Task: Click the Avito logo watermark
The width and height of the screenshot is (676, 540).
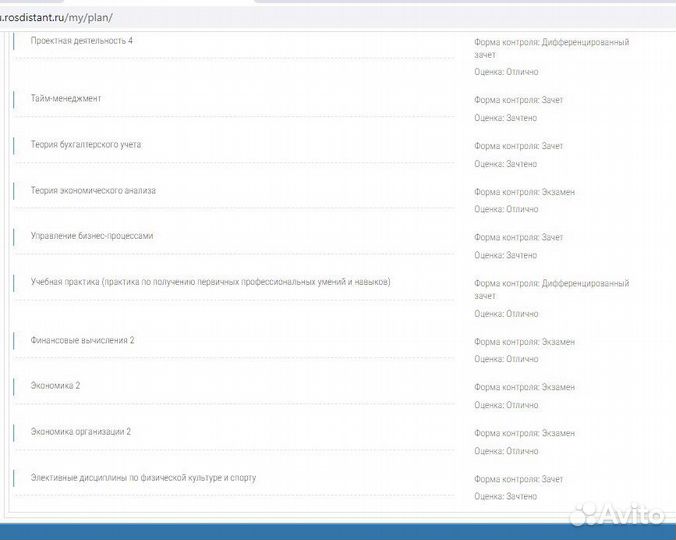Action: 615,515
